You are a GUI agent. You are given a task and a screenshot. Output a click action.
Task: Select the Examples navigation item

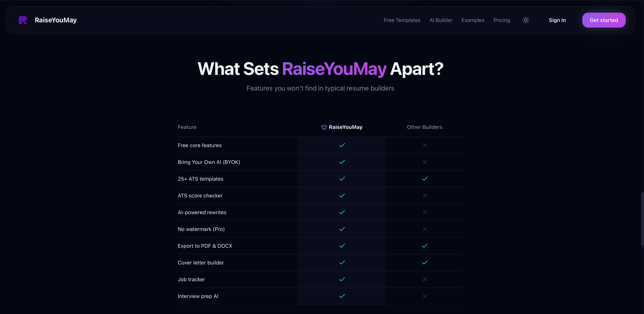(473, 20)
